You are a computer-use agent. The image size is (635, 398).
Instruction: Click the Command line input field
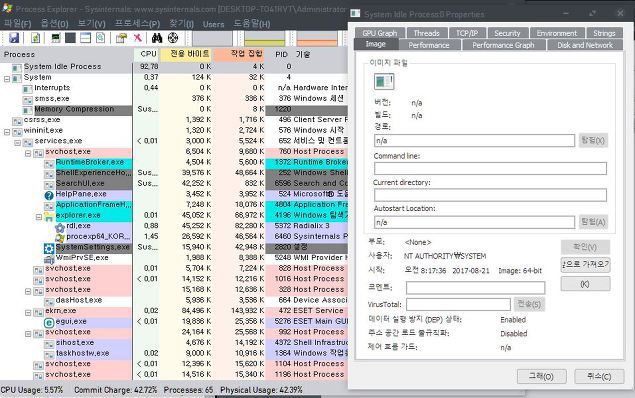[x=490, y=168]
